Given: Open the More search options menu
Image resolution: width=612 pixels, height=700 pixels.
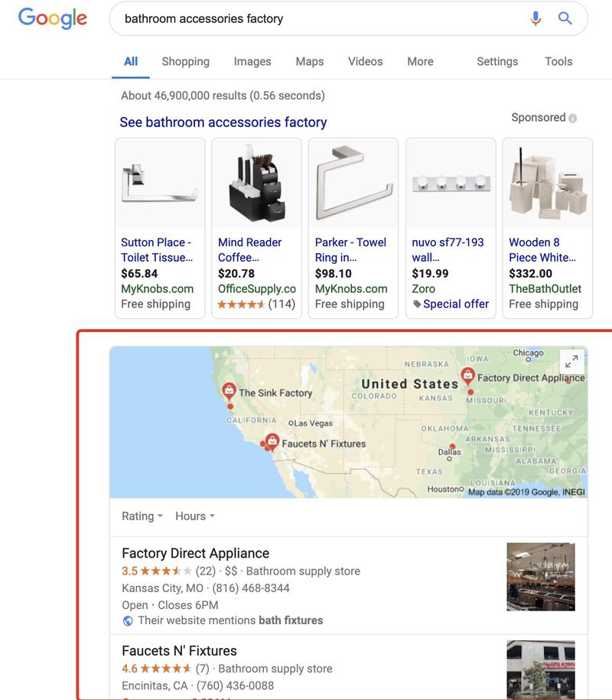Looking at the screenshot, I should [x=420, y=61].
